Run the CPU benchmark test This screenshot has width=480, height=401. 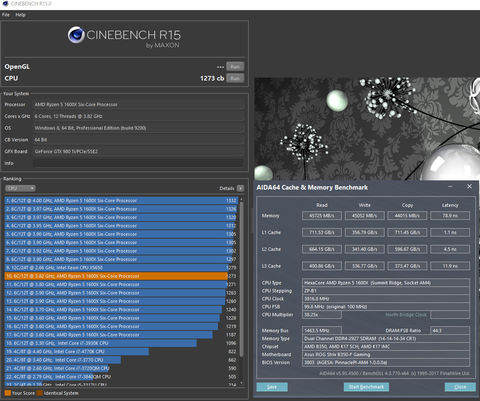235,78
